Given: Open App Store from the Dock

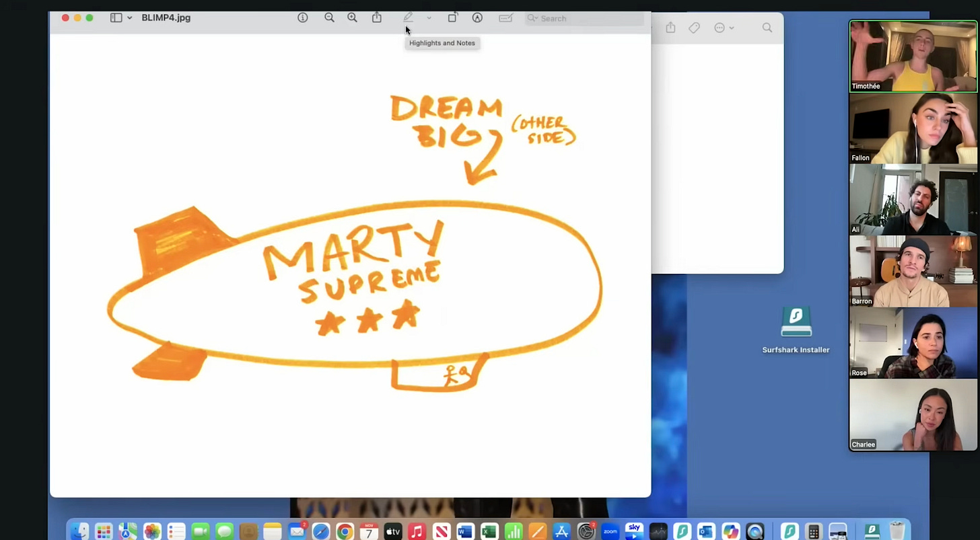Looking at the screenshot, I should click(561, 531).
